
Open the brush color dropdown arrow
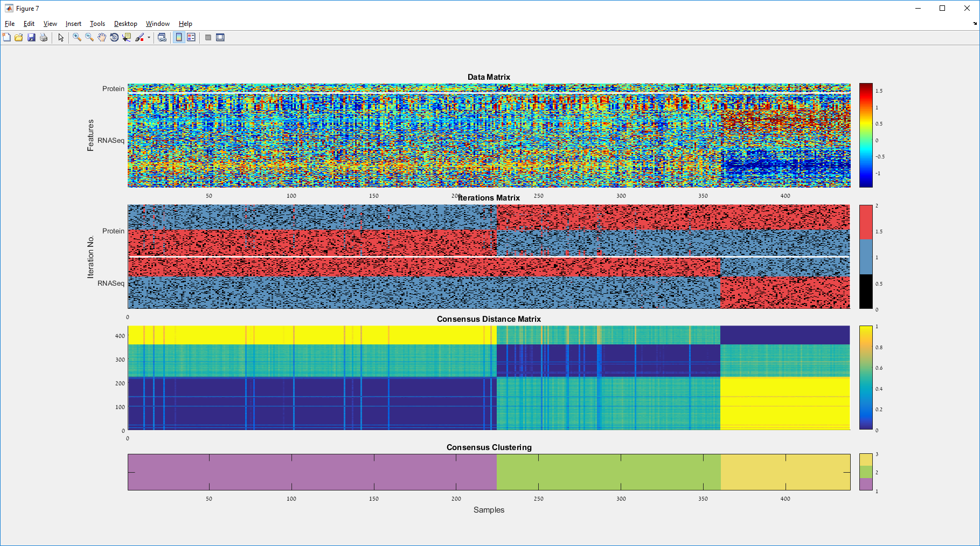149,37
